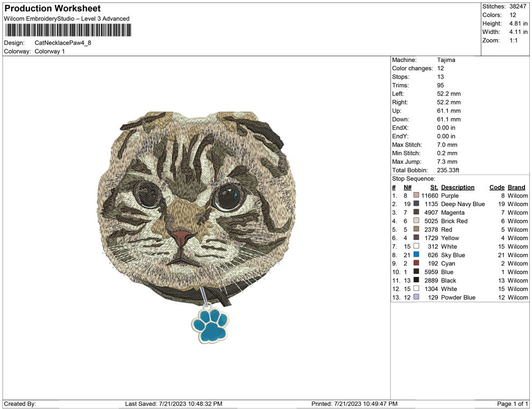Screen dimensions: 532x409
Task: Open the Stop Sequence section header
Action: tap(414, 178)
